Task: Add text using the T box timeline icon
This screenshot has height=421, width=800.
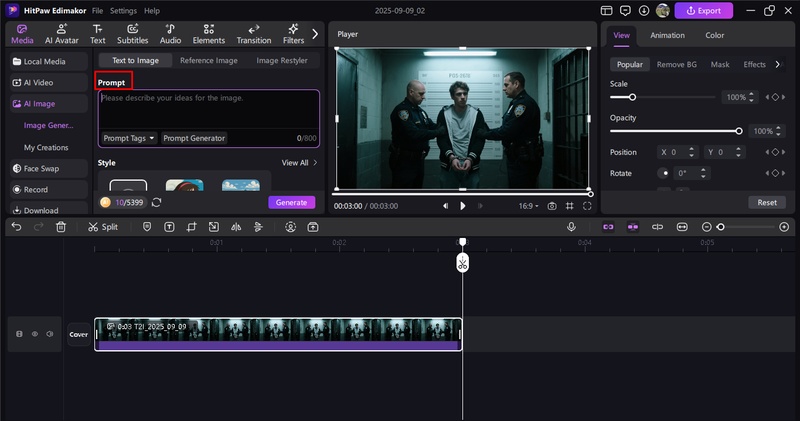Action: [169, 227]
